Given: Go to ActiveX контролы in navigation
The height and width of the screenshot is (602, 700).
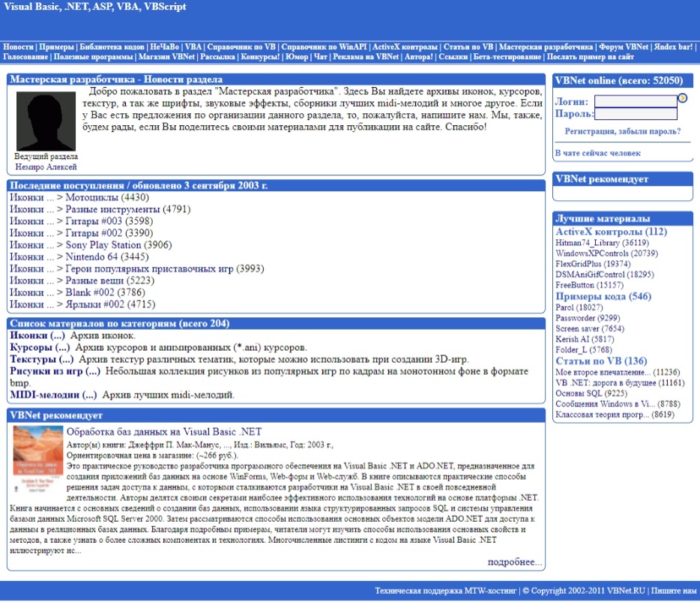Looking at the screenshot, I should (x=405, y=47).
